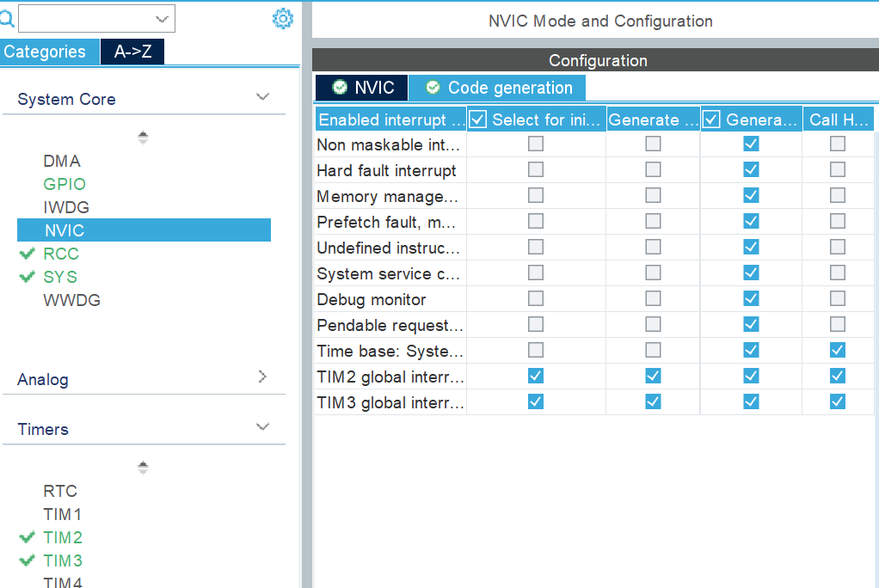Switch to the Code generation tab
Image resolution: width=879 pixels, height=588 pixels.
point(497,88)
